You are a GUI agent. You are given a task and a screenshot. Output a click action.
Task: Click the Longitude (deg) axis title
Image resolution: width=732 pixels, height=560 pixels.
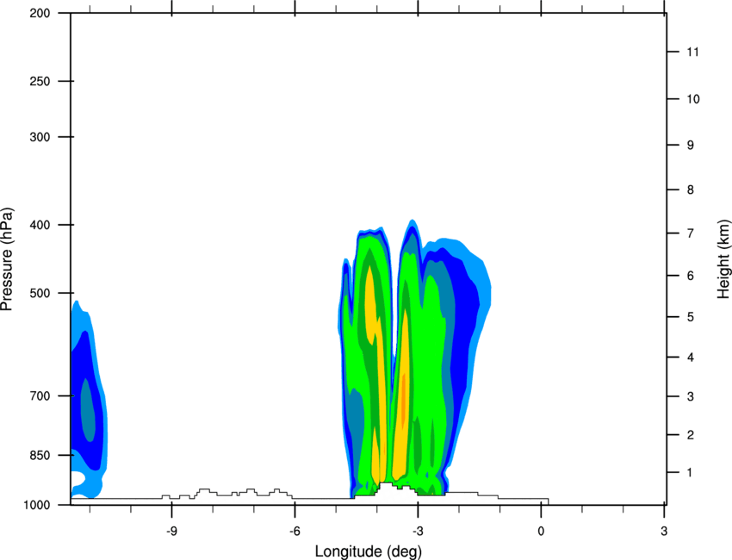pyautogui.click(x=369, y=551)
